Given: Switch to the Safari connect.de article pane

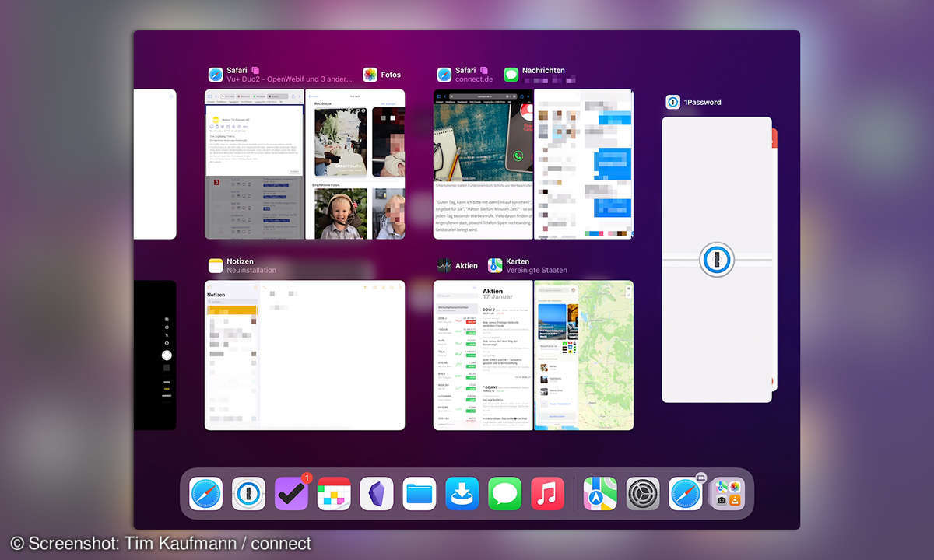Looking at the screenshot, I should point(483,164).
